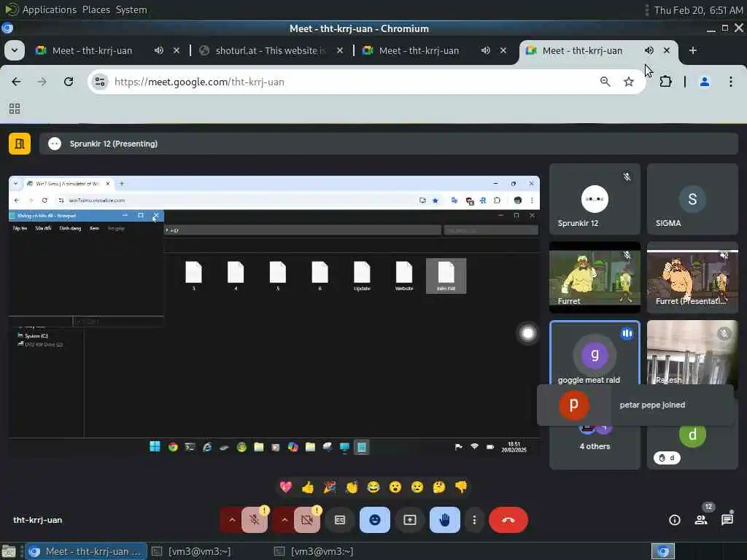Send the clapping hands reaction

352,486
